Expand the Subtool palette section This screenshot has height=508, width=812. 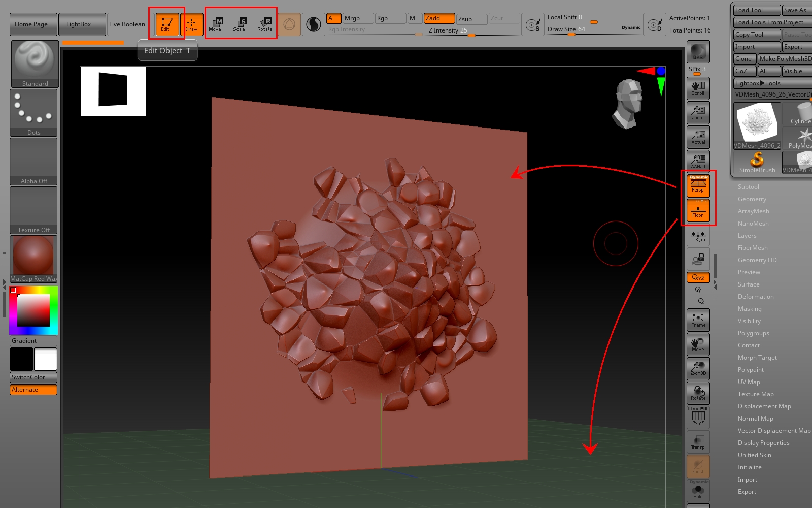[x=748, y=187]
